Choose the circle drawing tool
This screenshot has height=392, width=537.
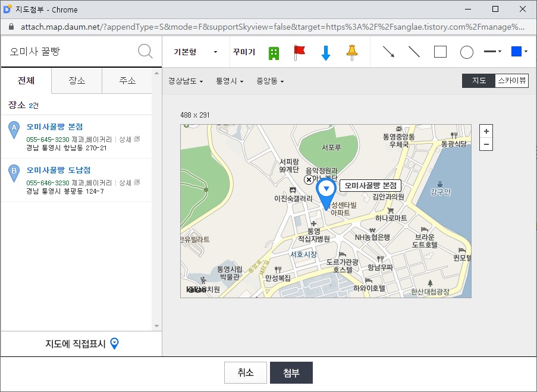click(466, 52)
